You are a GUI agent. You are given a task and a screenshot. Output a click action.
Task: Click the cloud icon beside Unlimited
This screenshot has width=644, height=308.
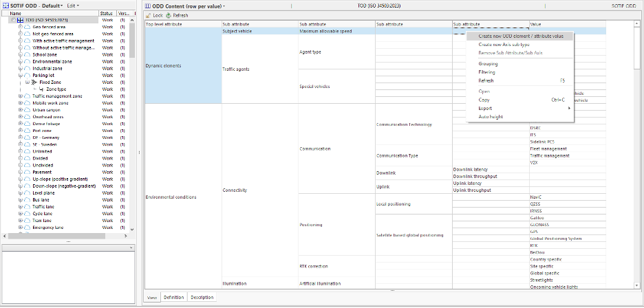(28, 151)
